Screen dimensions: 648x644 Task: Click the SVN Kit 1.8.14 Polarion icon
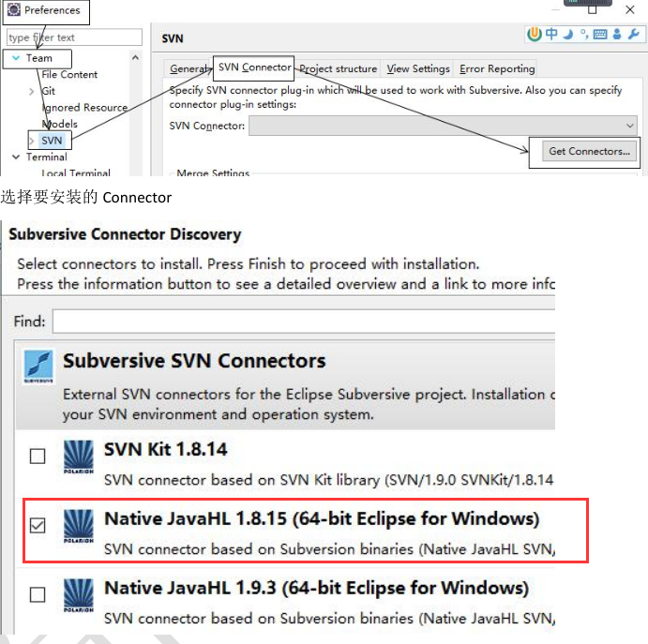coord(79,457)
